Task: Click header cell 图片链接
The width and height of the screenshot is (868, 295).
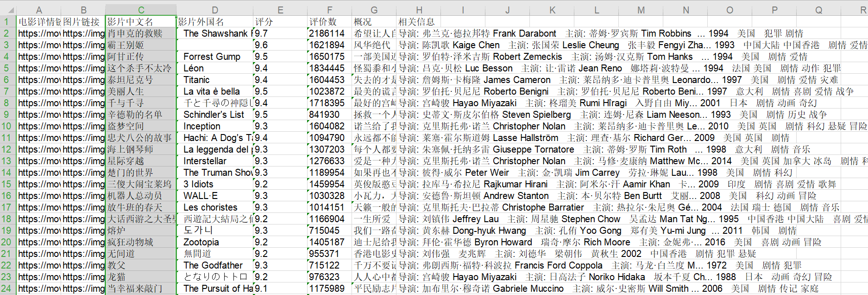Action: coord(83,21)
